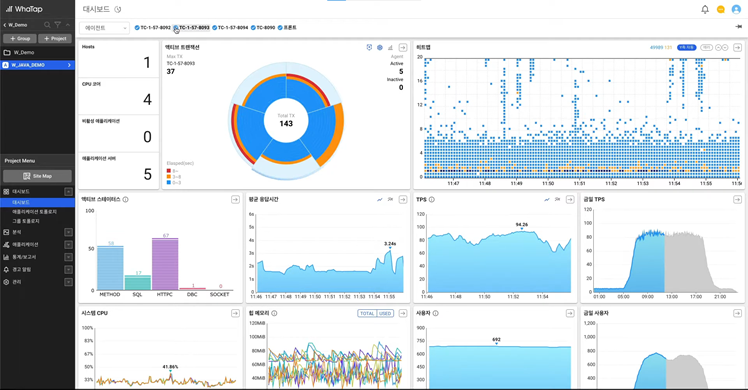748x390 pixels.
Task: Decrease heatmap scale with down arrow
Action: (725, 48)
